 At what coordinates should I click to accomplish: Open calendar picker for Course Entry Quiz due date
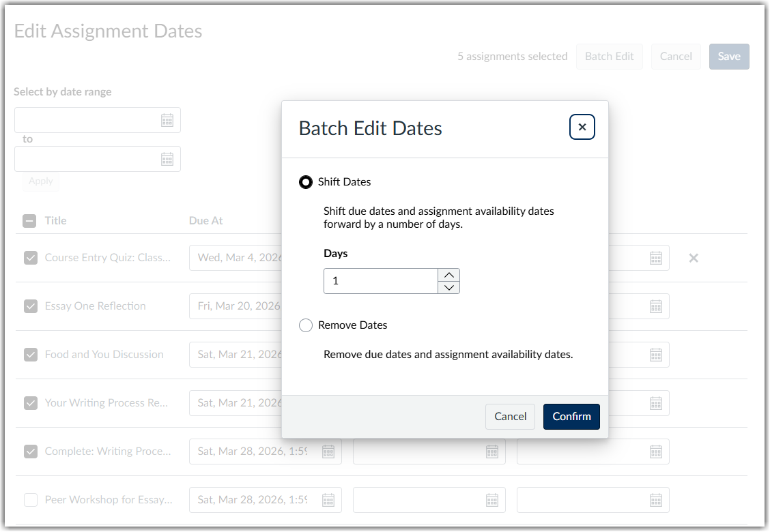pyautogui.click(x=328, y=258)
